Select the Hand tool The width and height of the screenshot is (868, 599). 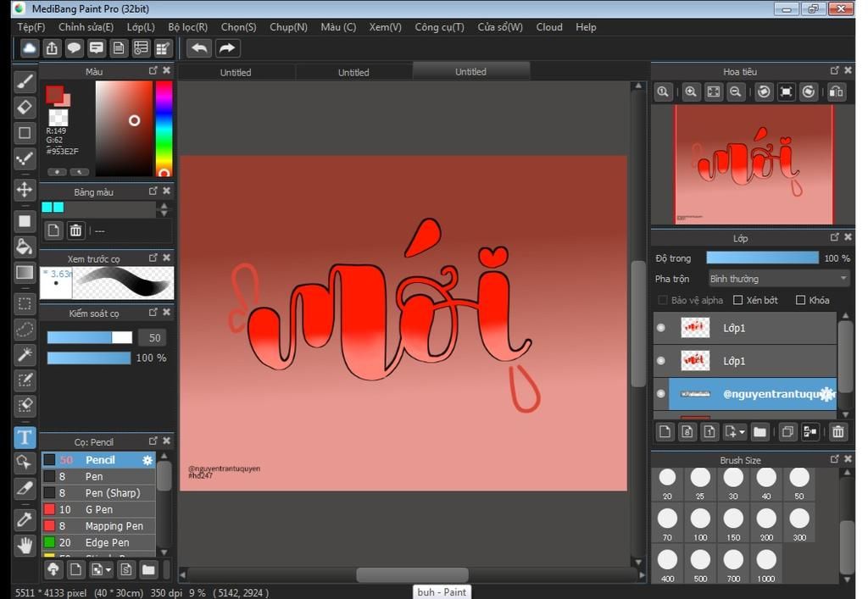tap(25, 546)
